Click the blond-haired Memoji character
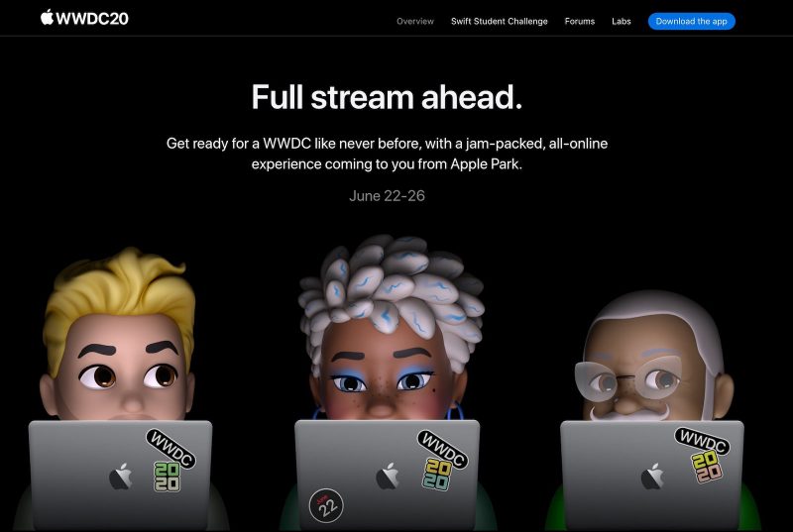 (119, 335)
